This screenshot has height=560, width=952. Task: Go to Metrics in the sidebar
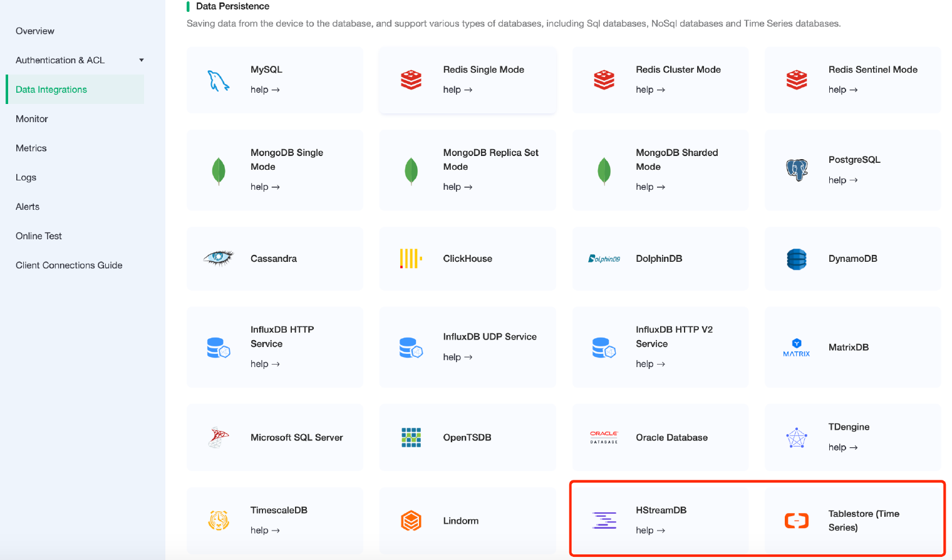(31, 148)
